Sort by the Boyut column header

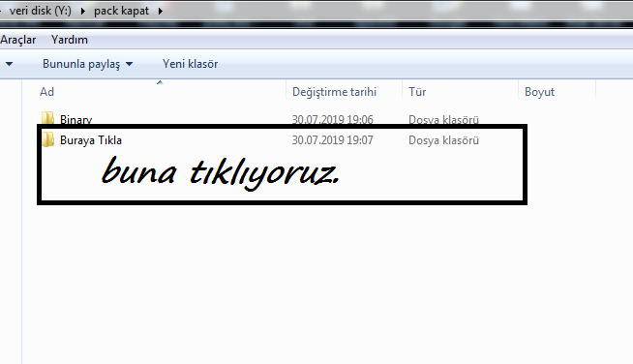pos(539,92)
